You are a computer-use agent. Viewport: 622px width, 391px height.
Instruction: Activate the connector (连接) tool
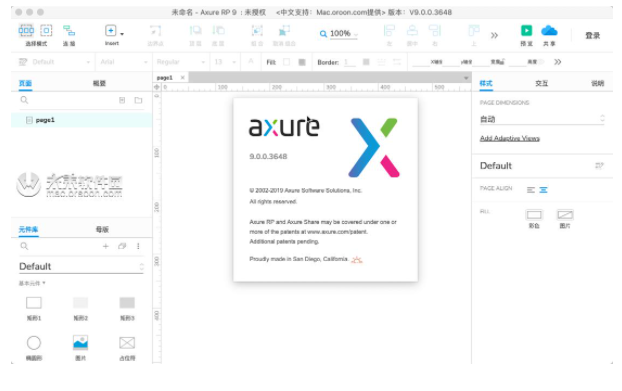tap(69, 31)
